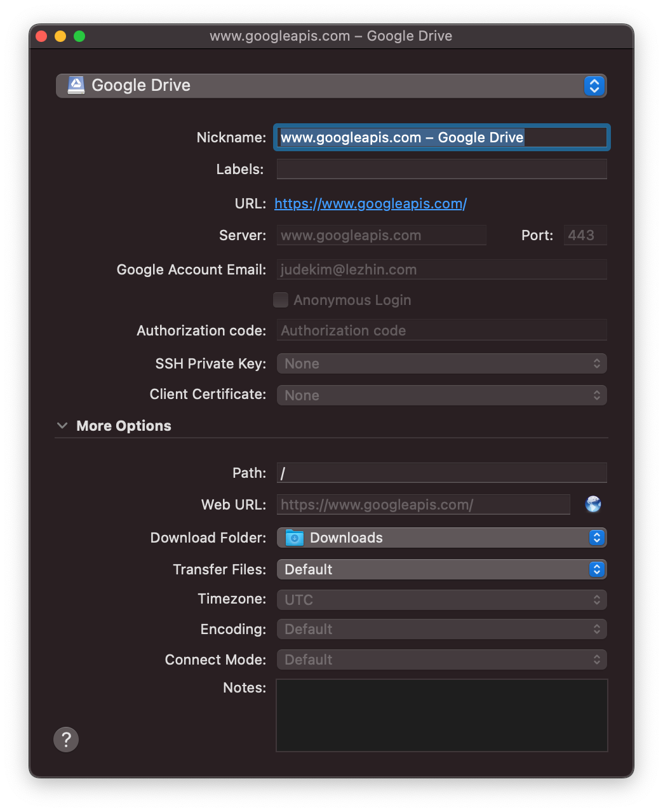This screenshot has width=663, height=812.
Task: Open the Connect Mode dropdown
Action: 442,660
